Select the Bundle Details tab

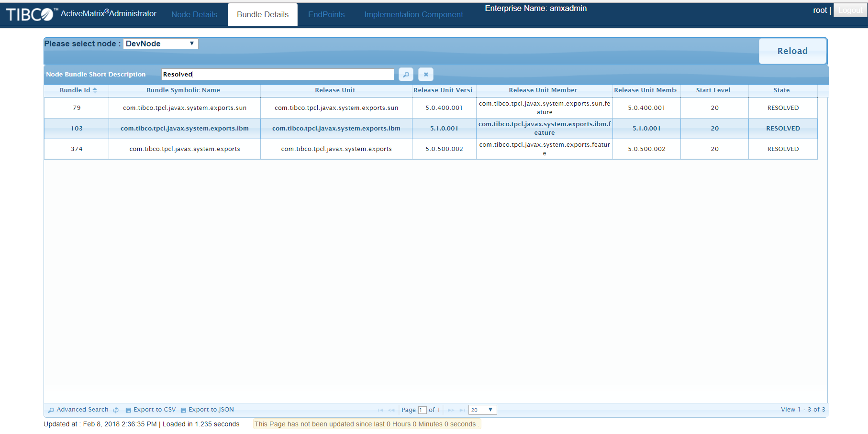coord(263,14)
